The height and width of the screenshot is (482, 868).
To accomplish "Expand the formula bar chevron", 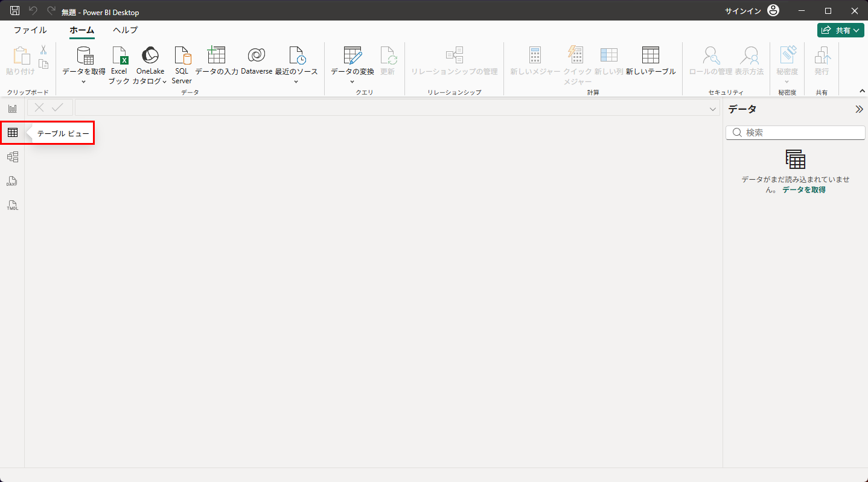I will point(713,109).
